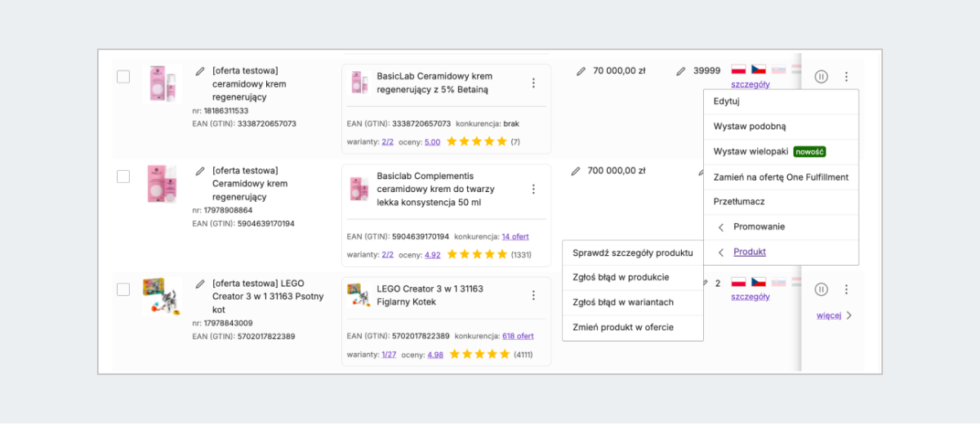The image size is (980, 425).
Task: Open the 618 ofert competition link
Action: coord(518,336)
